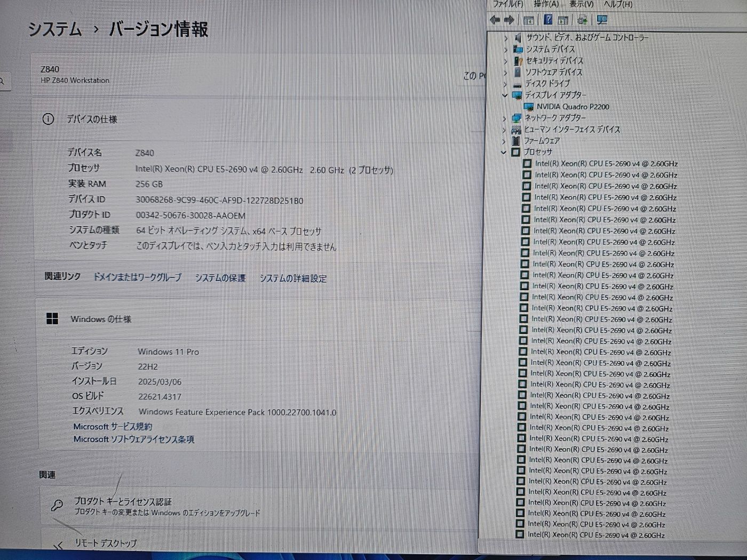This screenshot has height=560, width=747.
Task: Click device ID value 30068268-9C99-460C-AF9D-122728D251B0
Action: coord(219,201)
